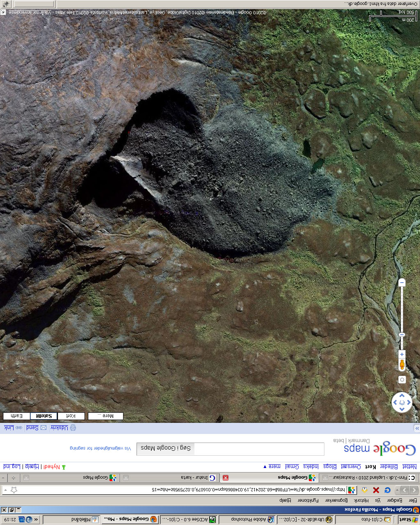Viewport: 420px width, 525px height.
Task: Click the Udskriv link
Action: (x=59, y=428)
